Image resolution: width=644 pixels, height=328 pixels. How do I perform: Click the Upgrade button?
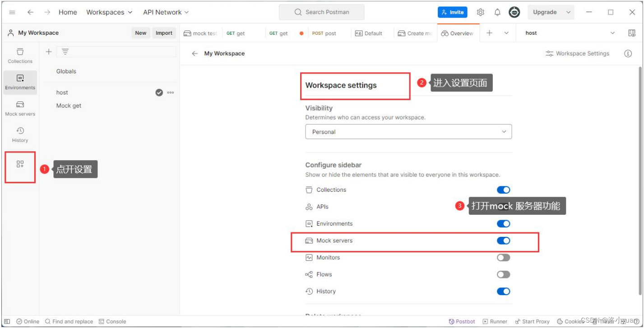tap(545, 12)
